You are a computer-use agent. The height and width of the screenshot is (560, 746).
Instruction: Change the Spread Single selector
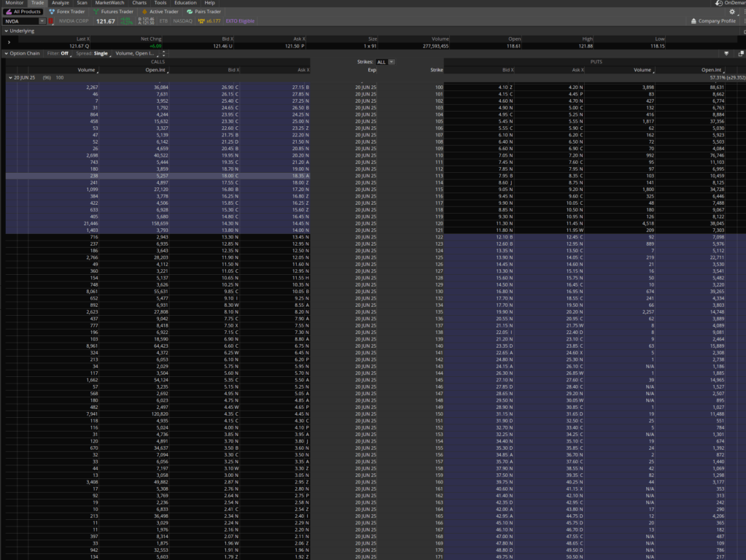coord(101,53)
